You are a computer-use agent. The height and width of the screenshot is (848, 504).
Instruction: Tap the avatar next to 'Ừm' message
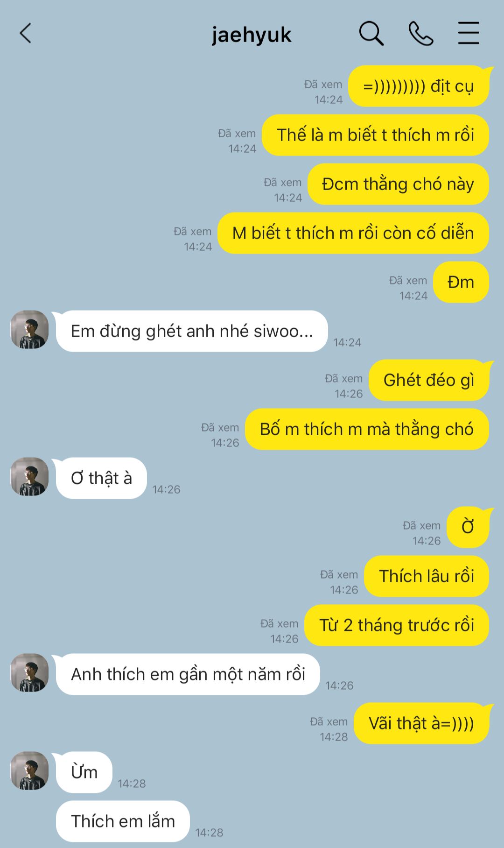pos(30,771)
